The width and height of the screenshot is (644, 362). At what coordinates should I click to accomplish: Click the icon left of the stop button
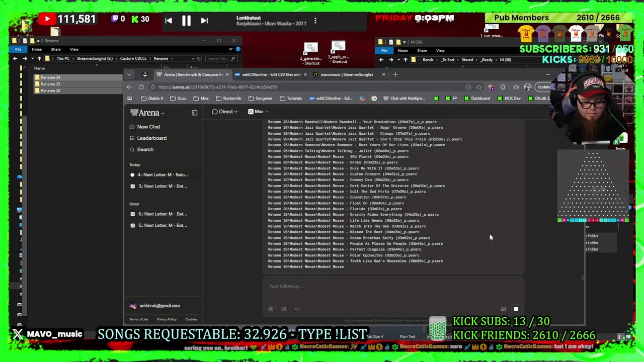point(503,309)
